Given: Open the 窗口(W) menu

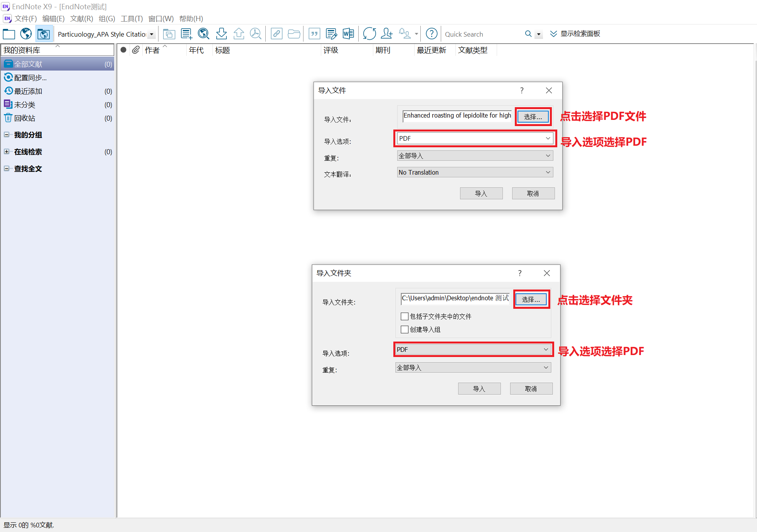Looking at the screenshot, I should point(161,19).
